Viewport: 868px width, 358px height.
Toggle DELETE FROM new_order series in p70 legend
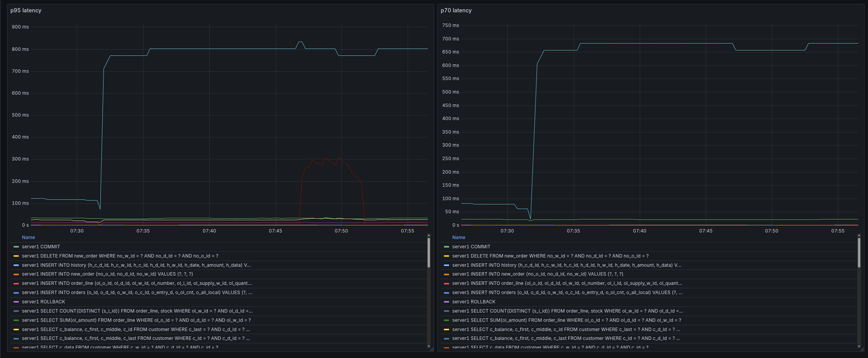tap(550, 256)
